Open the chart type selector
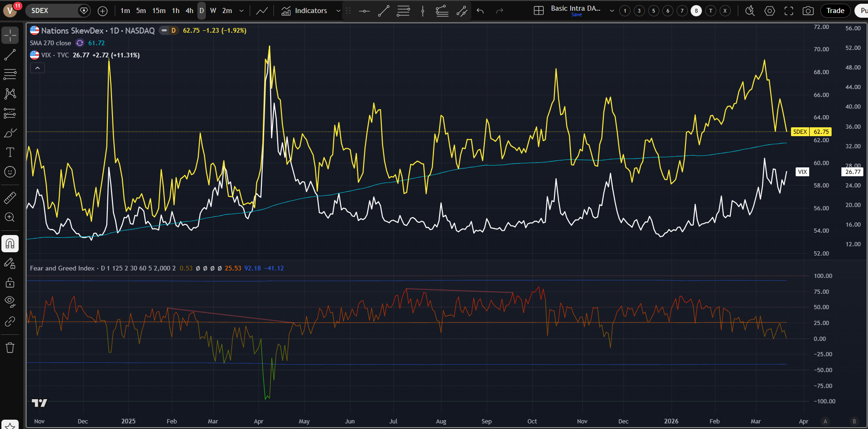The height and width of the screenshot is (429, 868). [x=262, y=11]
